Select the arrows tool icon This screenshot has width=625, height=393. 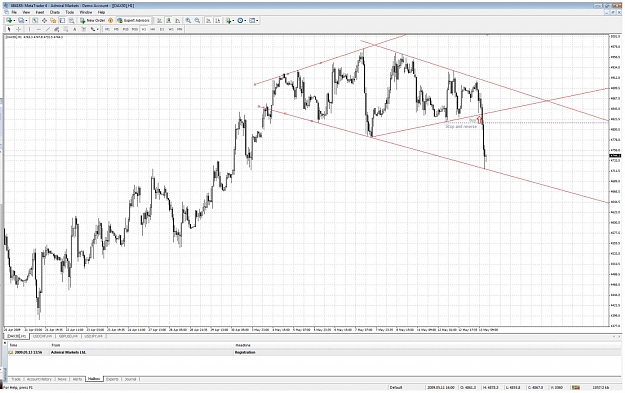92,29
